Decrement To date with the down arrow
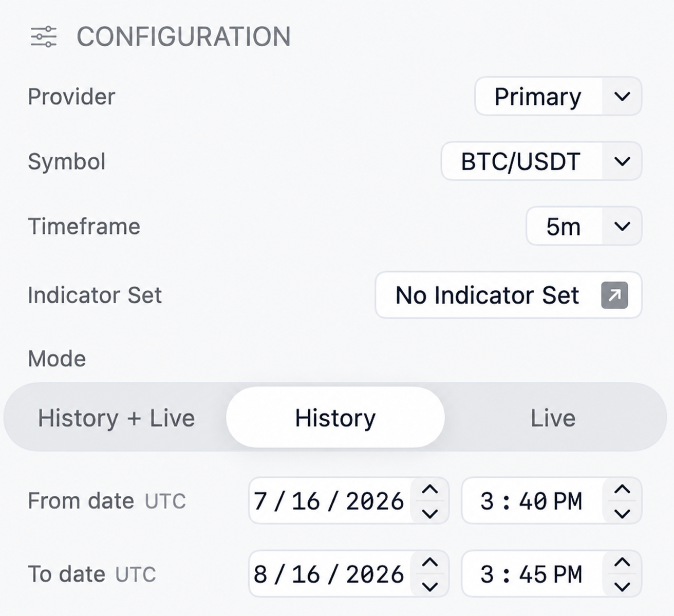This screenshot has height=616, width=674. coord(429,586)
